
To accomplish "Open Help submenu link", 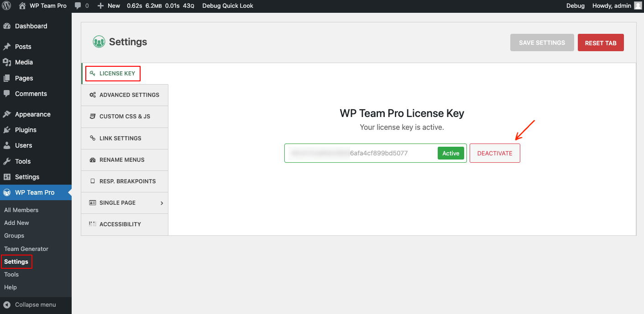I will (10, 287).
